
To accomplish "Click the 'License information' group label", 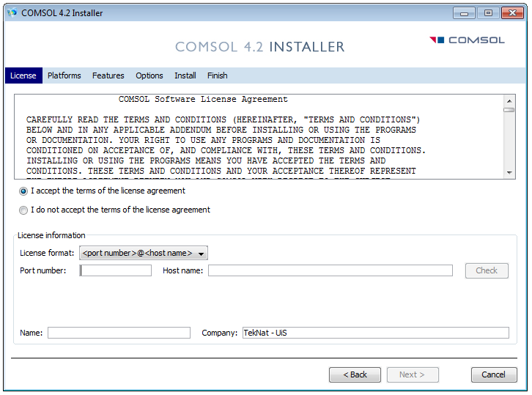I will pyautogui.click(x=51, y=235).
